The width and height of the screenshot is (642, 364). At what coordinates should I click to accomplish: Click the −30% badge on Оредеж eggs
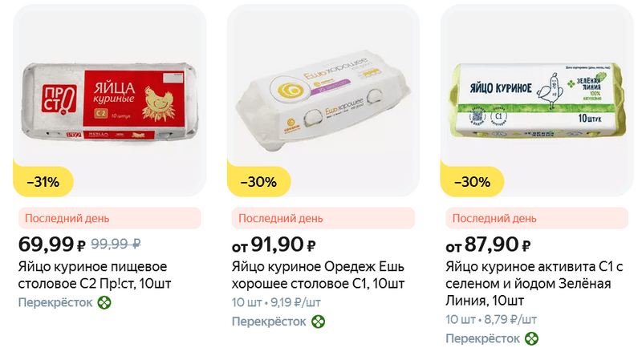tap(258, 182)
